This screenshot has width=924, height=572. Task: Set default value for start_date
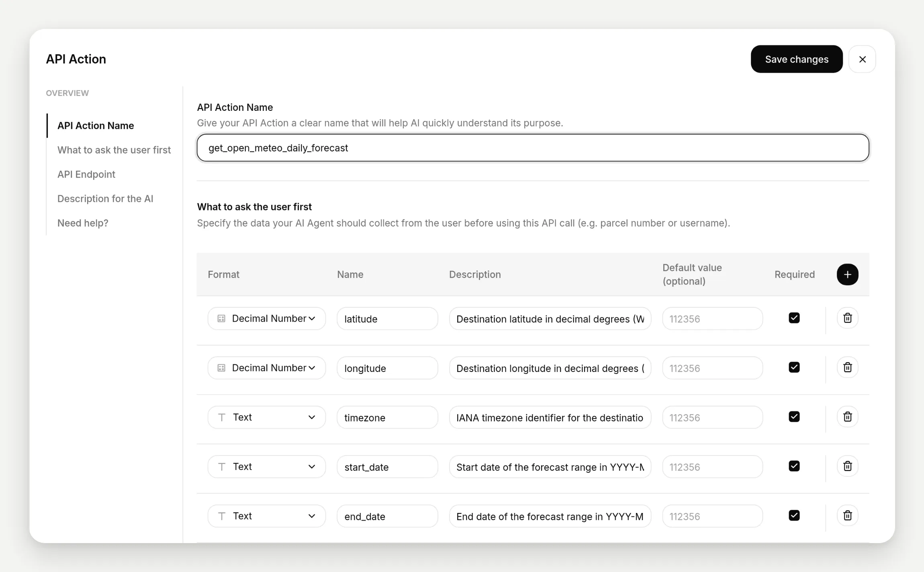point(712,467)
